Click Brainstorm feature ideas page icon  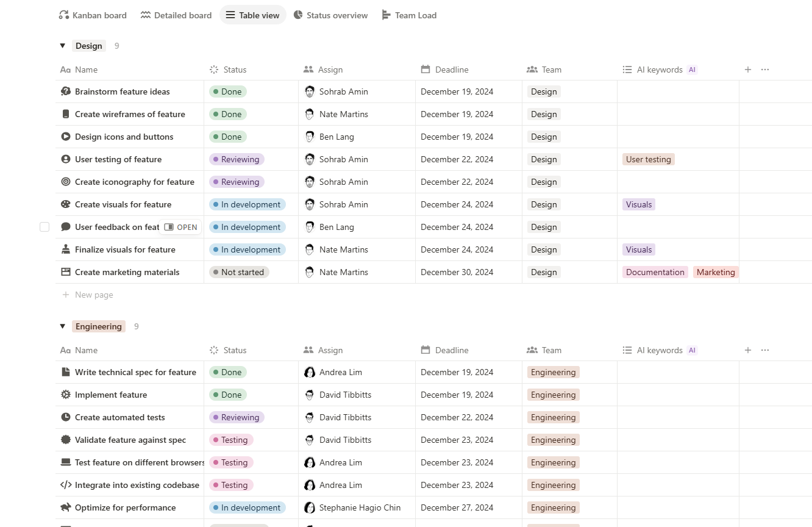(x=66, y=91)
